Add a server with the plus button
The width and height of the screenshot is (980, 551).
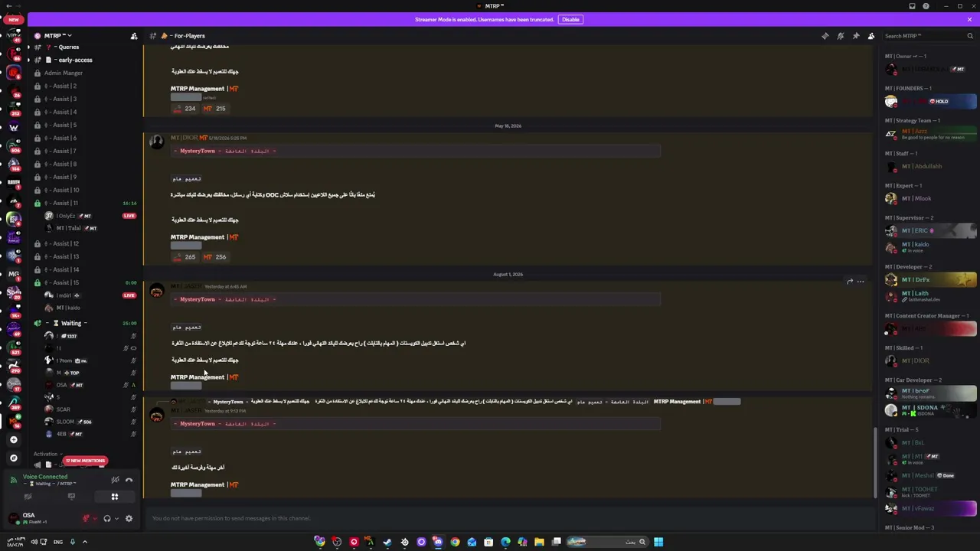click(13, 439)
